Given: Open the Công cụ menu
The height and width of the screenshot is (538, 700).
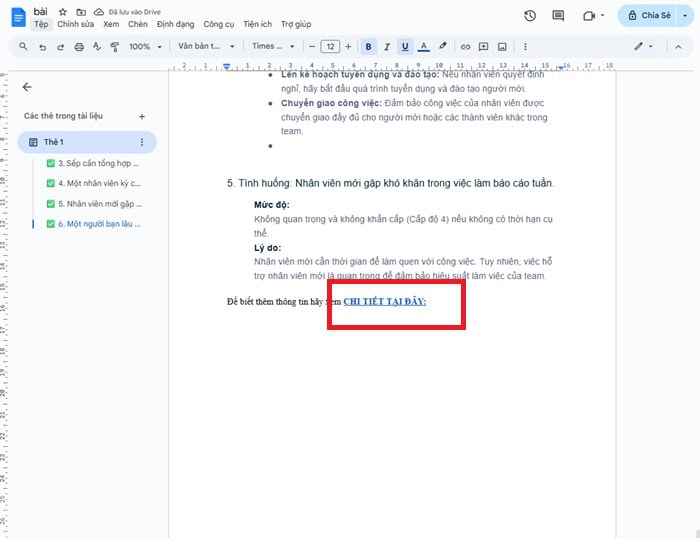Looking at the screenshot, I should pos(219,24).
